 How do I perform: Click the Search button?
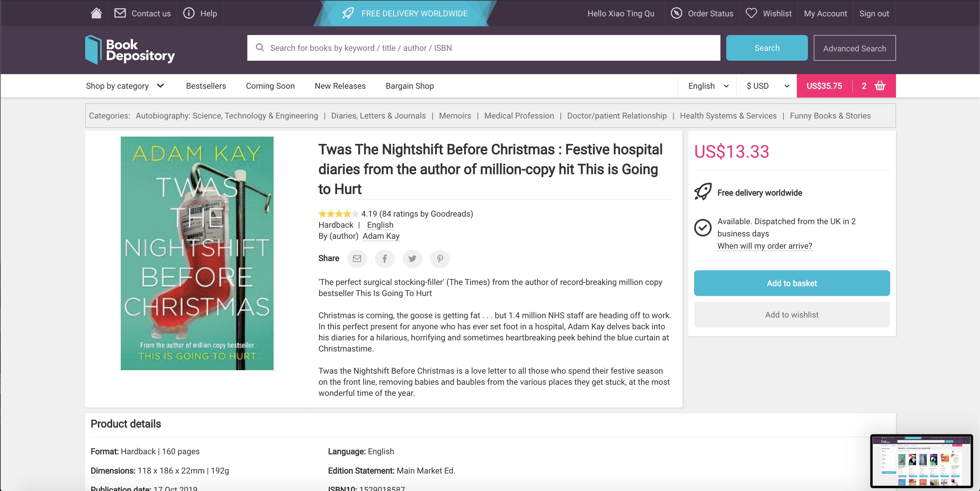click(766, 48)
